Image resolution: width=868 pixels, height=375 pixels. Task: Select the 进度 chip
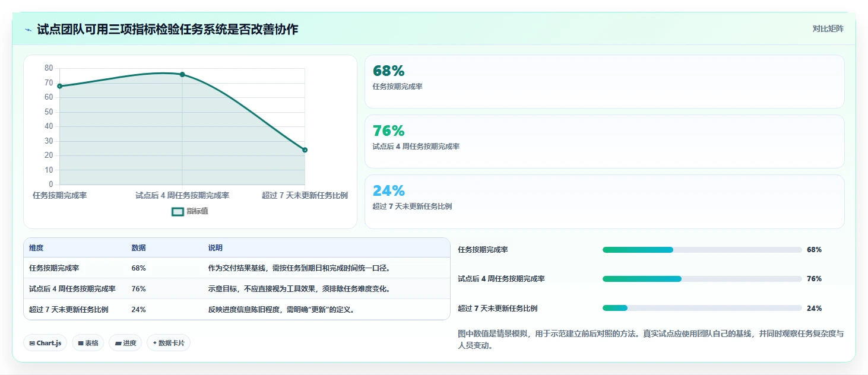(x=125, y=343)
